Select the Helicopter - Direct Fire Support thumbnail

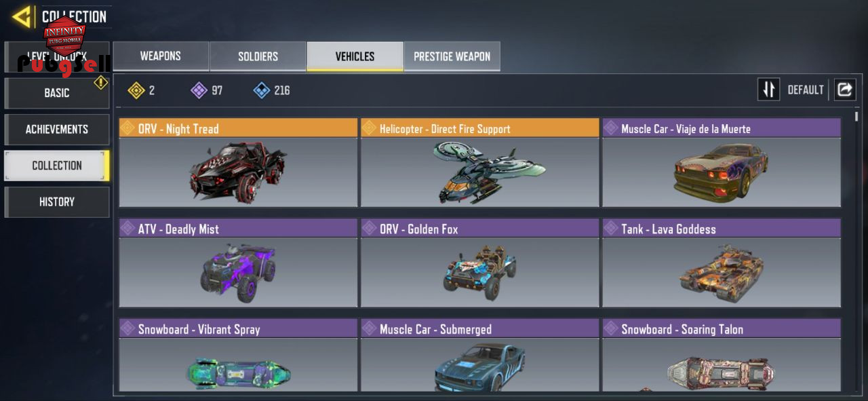pyautogui.click(x=480, y=172)
